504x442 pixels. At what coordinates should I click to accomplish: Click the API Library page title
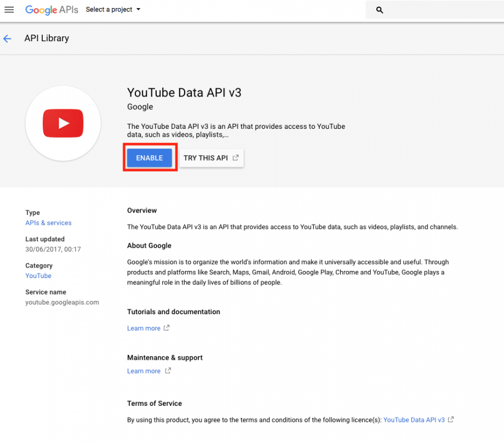47,38
